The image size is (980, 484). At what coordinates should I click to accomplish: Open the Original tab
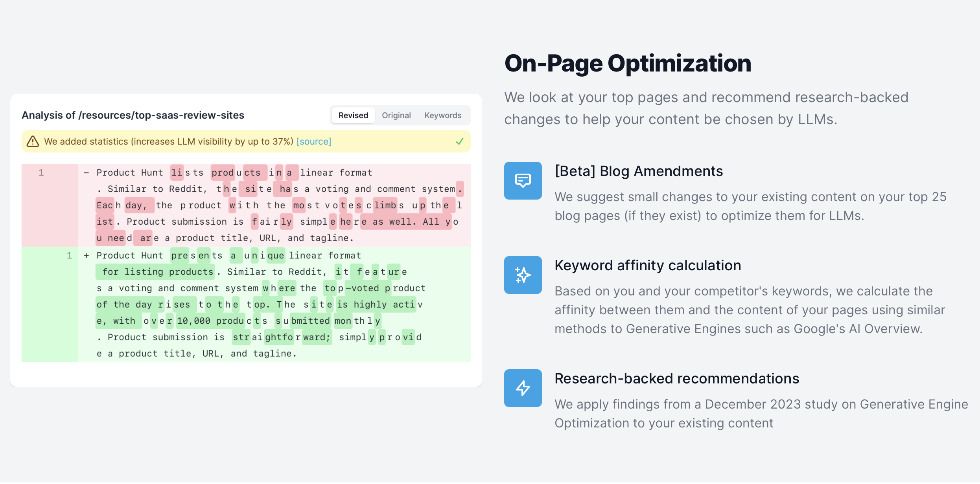tap(396, 115)
